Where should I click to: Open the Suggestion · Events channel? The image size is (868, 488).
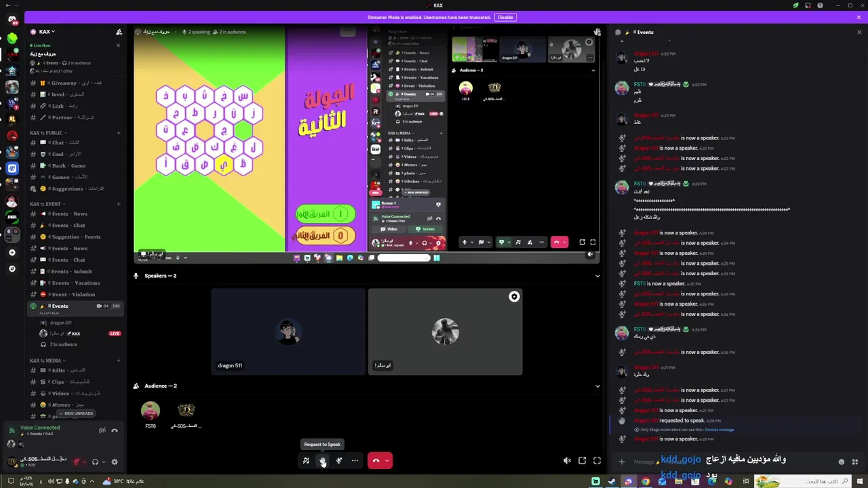pyautogui.click(x=77, y=237)
